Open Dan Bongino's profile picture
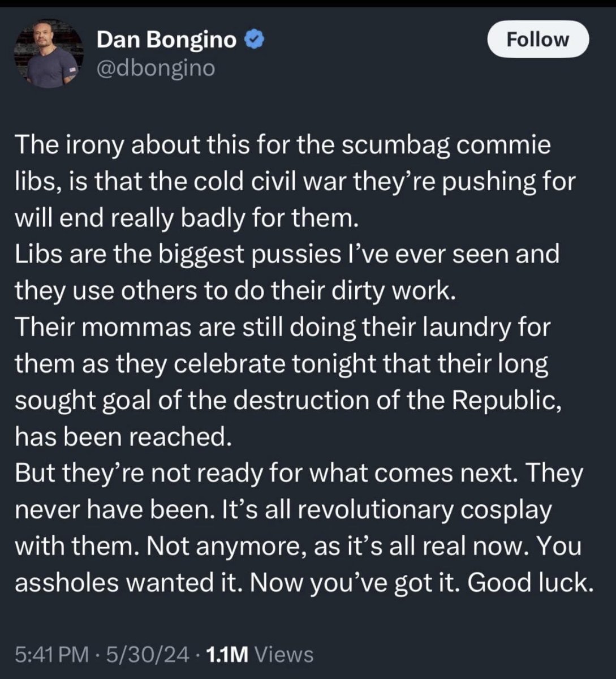This screenshot has height=679, width=616. 49,54
